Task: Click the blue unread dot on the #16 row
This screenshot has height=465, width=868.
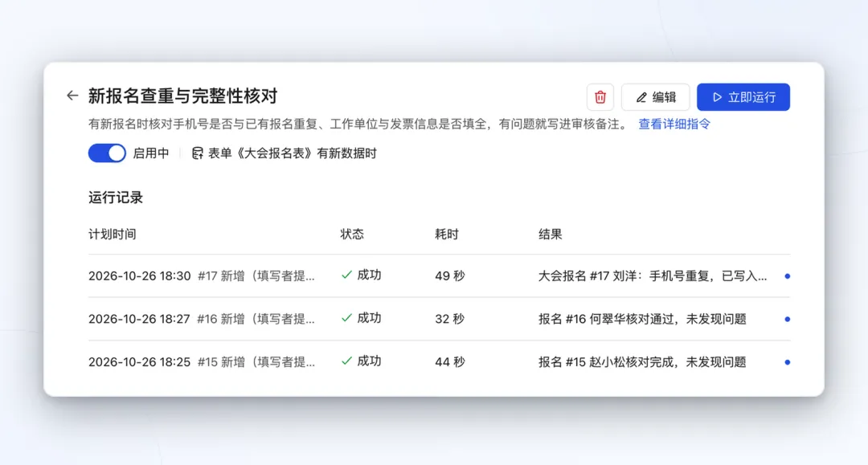Action: click(x=787, y=319)
